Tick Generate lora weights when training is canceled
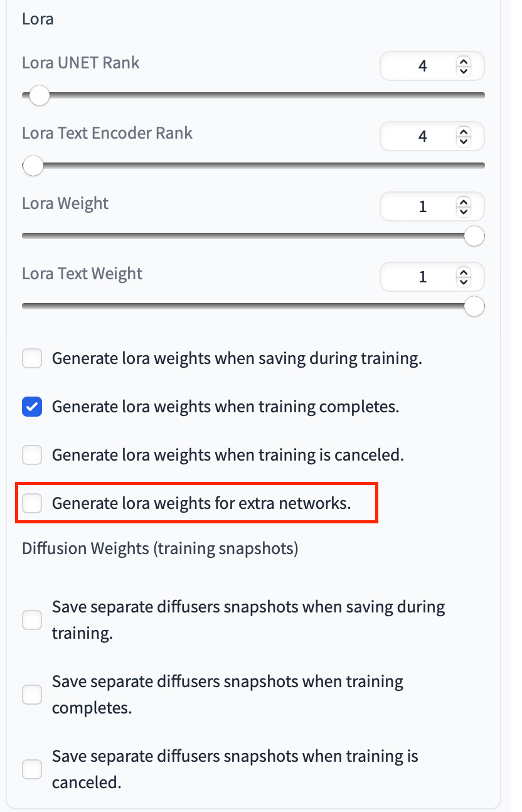The image size is (522, 812). [x=32, y=454]
